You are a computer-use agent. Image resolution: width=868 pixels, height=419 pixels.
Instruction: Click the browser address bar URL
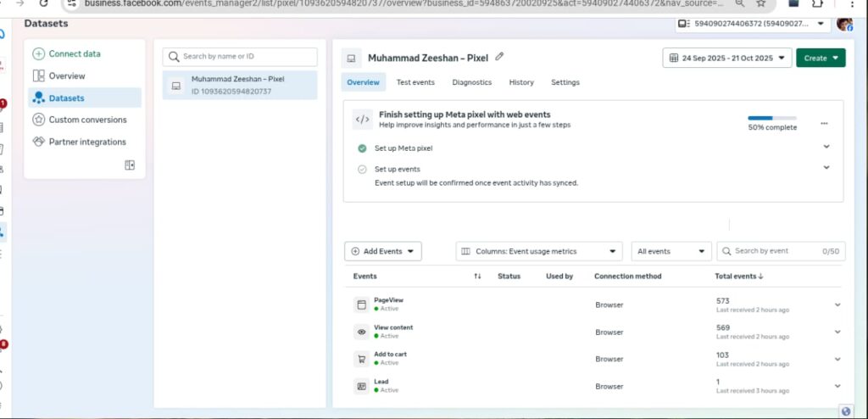(404, 3)
